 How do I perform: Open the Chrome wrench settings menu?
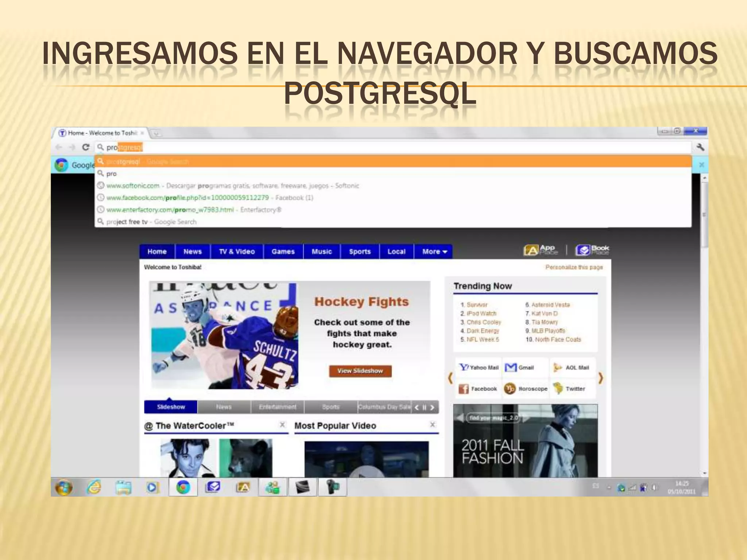(700, 147)
